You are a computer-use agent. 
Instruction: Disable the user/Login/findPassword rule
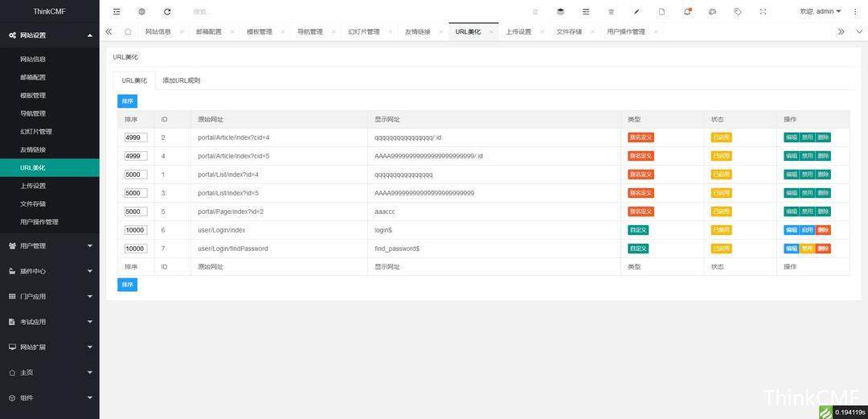(808, 249)
